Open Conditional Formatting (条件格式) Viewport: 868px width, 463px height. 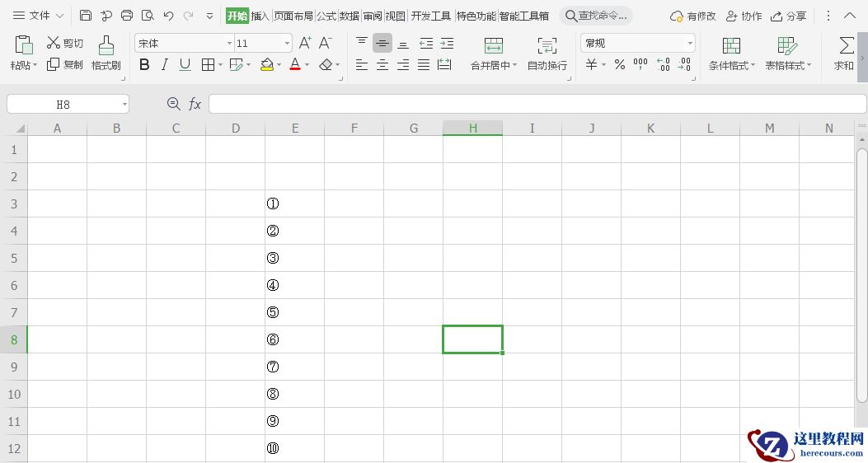[x=731, y=54]
